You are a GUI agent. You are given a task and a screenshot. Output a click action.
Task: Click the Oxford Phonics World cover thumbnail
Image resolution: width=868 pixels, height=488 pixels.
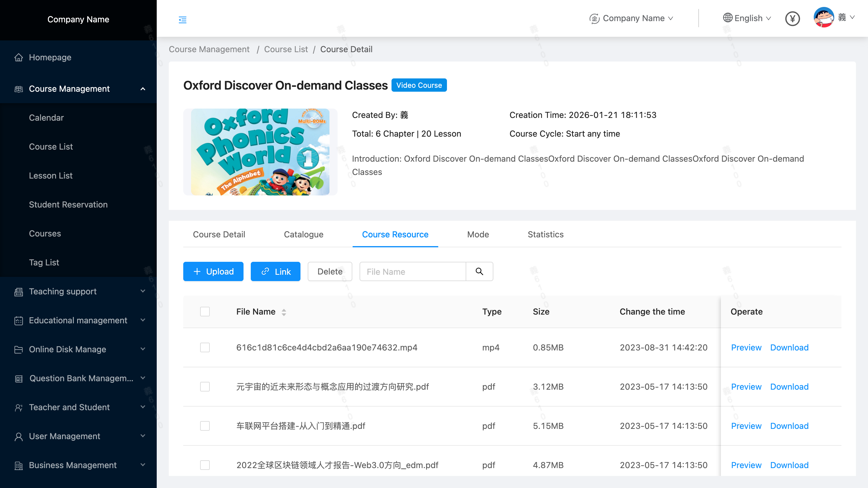pos(260,152)
